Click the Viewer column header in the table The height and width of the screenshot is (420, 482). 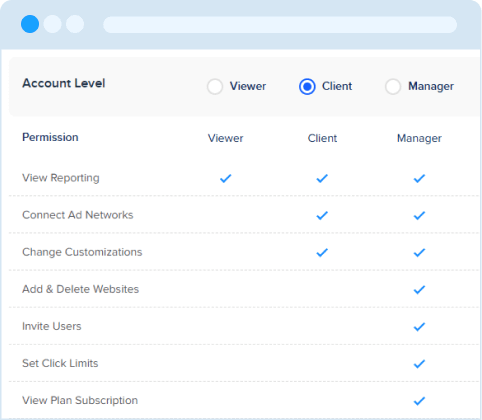point(226,138)
